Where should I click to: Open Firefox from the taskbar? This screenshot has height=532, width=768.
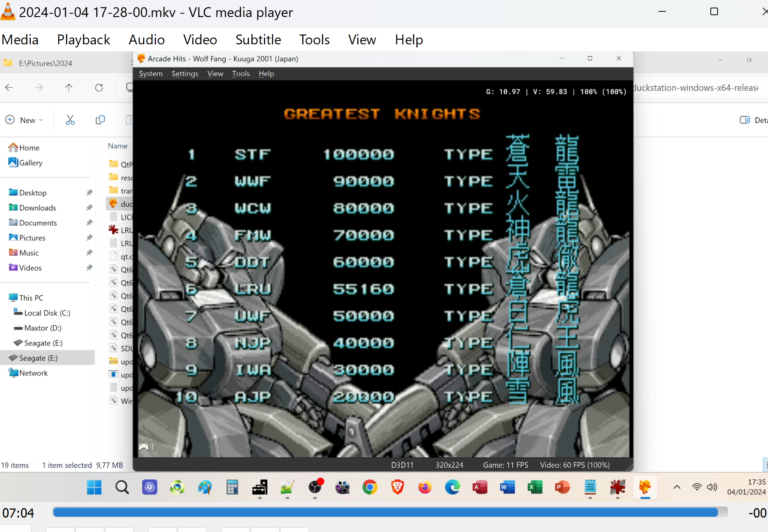(425, 487)
